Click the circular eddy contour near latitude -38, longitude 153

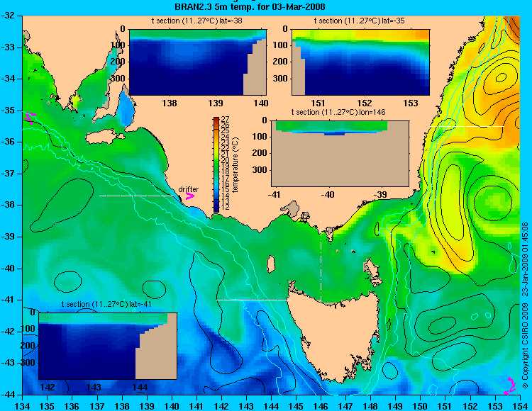(x=493, y=203)
